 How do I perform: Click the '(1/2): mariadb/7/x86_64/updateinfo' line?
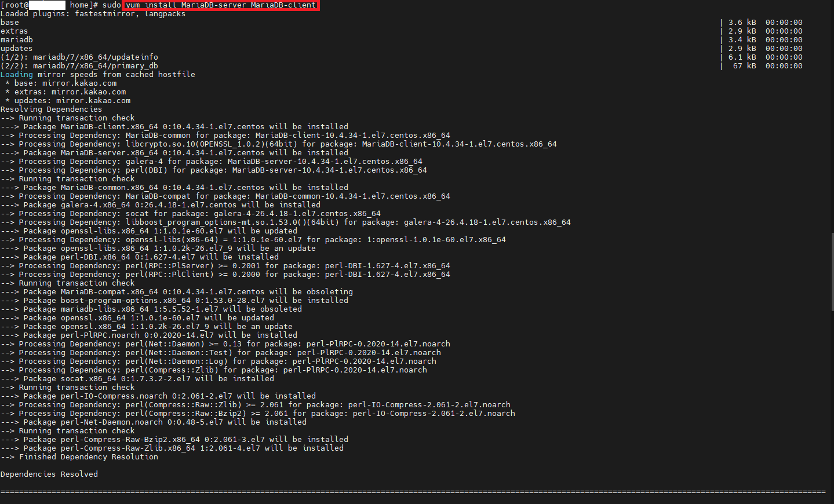(79, 57)
